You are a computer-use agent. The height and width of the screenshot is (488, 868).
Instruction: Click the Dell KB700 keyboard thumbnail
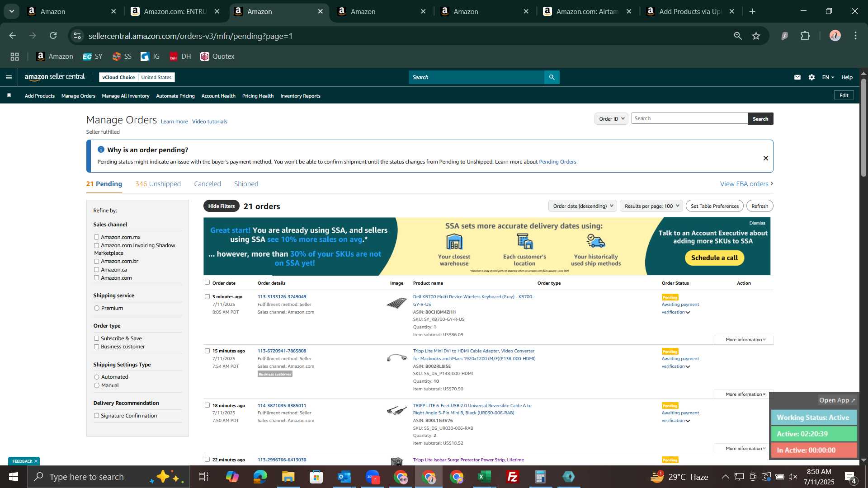point(396,303)
